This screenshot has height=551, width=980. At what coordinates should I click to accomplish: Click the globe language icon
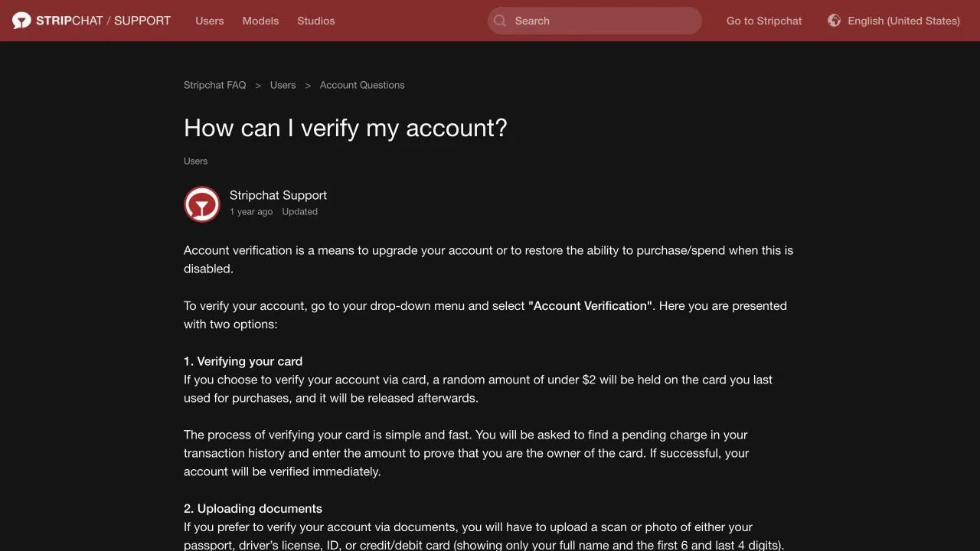[834, 21]
